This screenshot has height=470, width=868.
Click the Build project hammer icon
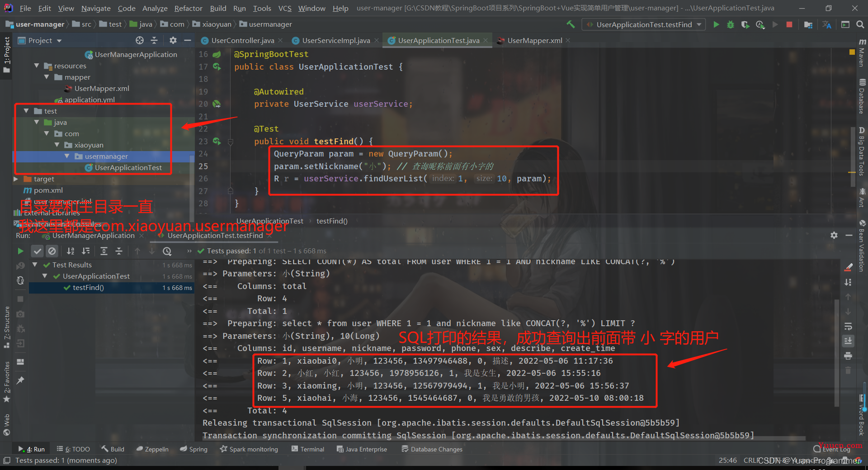coord(571,24)
